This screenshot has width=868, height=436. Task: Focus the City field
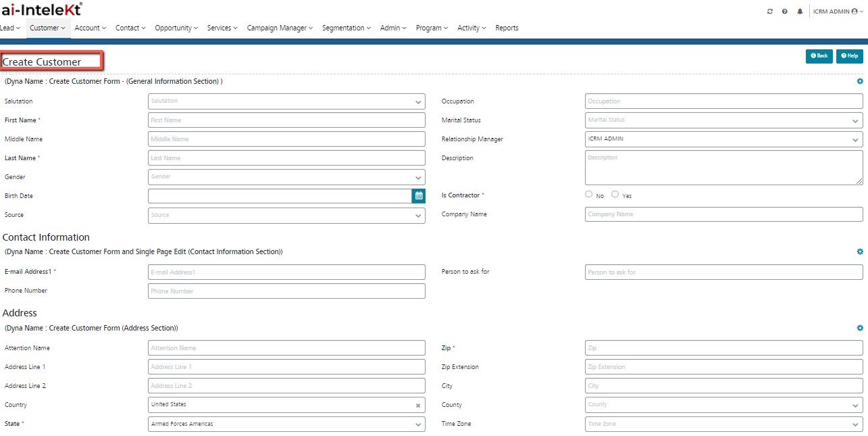point(724,386)
